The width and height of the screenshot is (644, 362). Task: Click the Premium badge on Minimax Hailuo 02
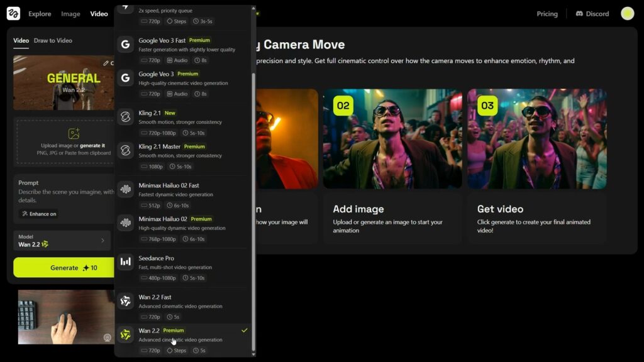(201, 219)
